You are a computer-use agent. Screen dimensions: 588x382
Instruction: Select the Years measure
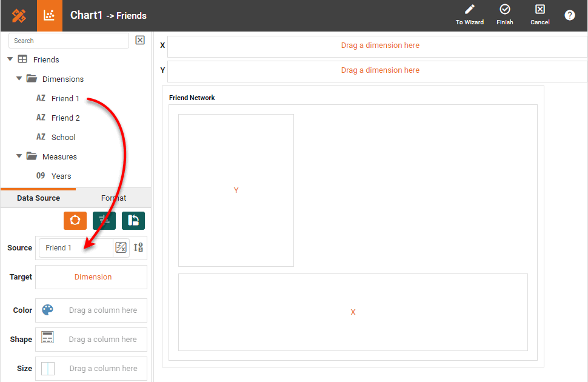[x=61, y=176]
